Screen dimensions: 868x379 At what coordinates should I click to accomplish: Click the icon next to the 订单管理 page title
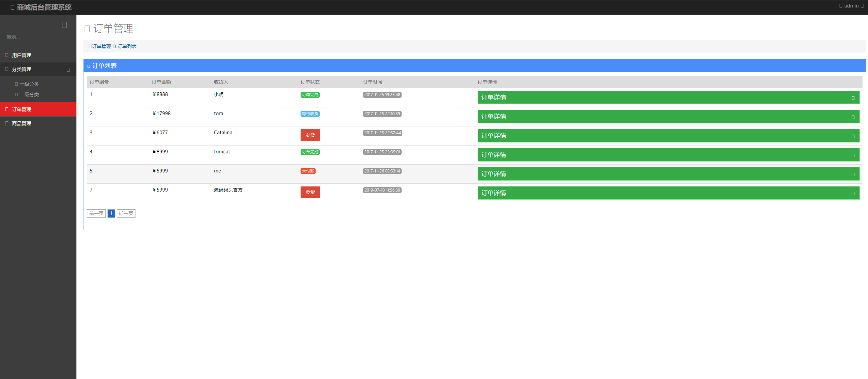(x=87, y=29)
